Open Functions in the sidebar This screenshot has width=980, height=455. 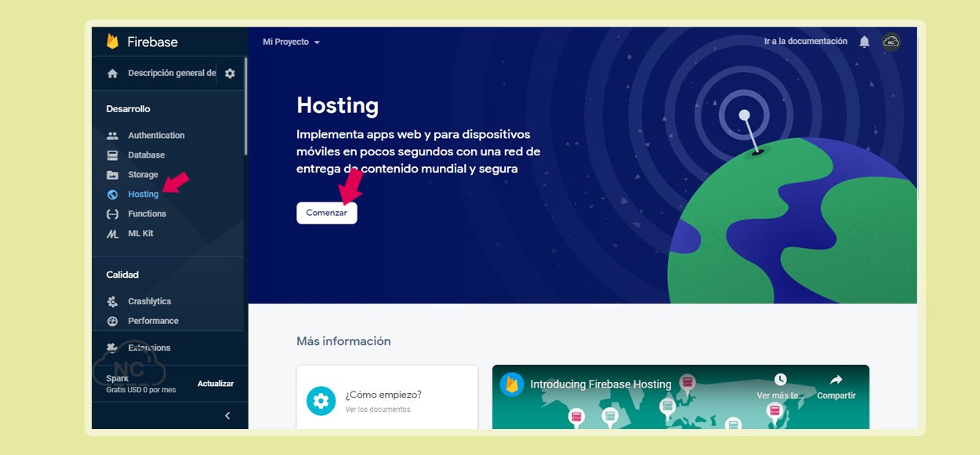point(147,213)
